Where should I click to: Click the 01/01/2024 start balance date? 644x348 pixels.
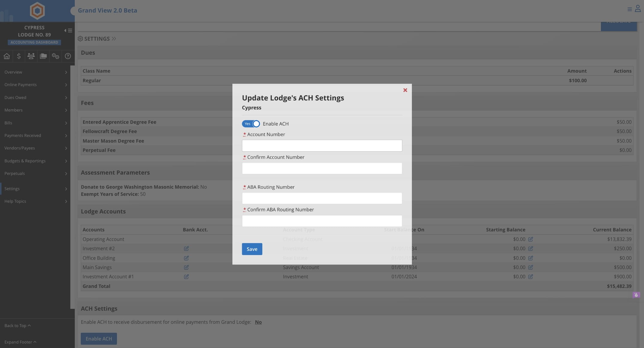tap(404, 277)
